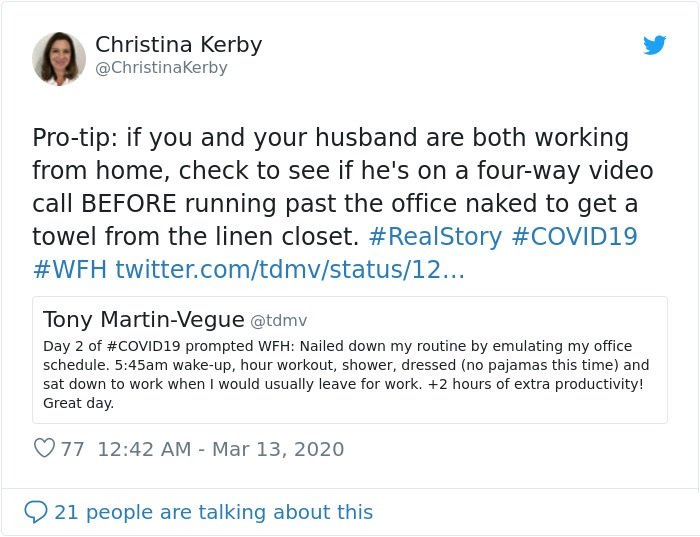
Task: Click the 12:42 AM - Mar 13, 2020 timestamp
Action: pyautogui.click(x=221, y=449)
